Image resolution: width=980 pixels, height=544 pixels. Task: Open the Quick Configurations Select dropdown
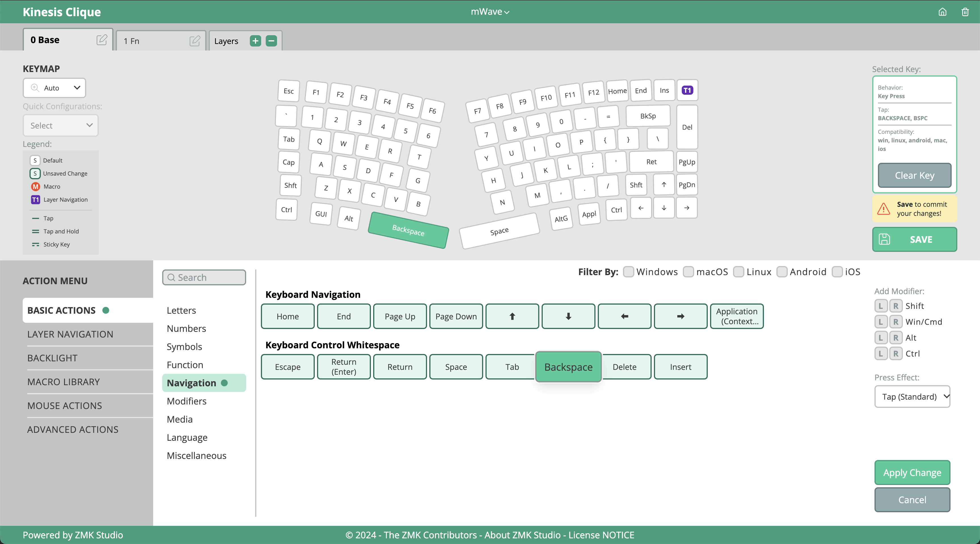point(60,125)
